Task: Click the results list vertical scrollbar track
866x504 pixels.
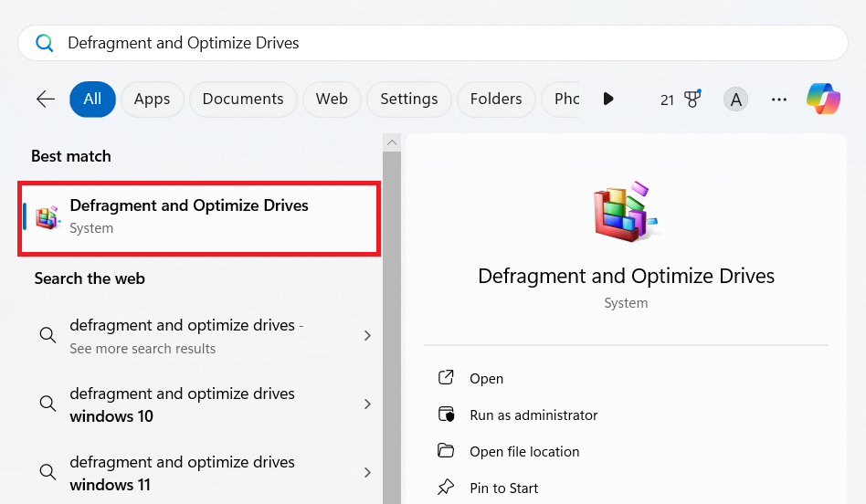Action: tap(392, 326)
